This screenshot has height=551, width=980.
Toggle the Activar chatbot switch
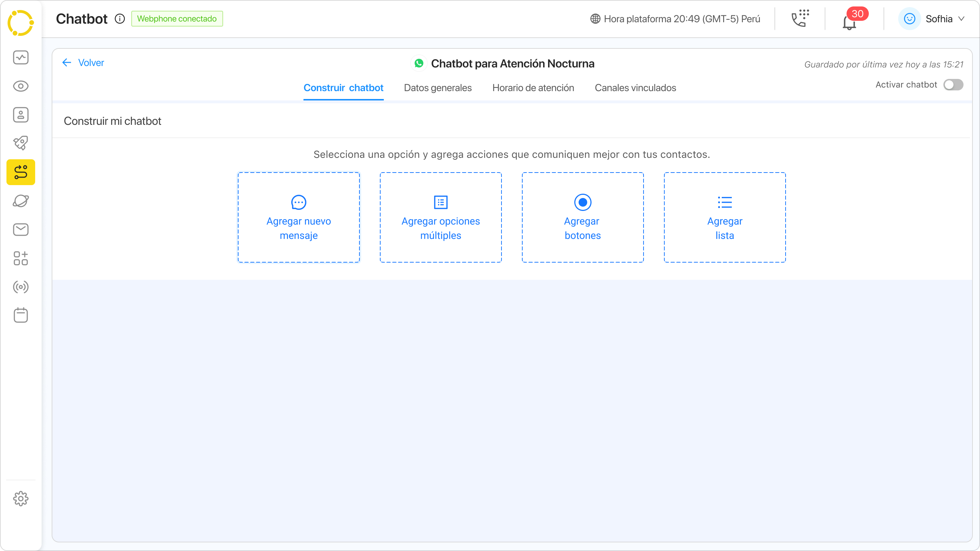click(953, 84)
